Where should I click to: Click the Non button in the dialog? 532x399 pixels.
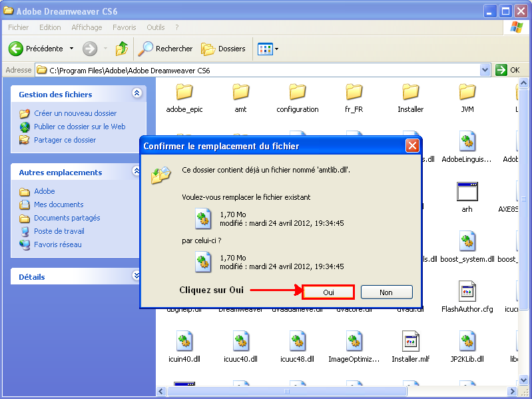click(386, 292)
